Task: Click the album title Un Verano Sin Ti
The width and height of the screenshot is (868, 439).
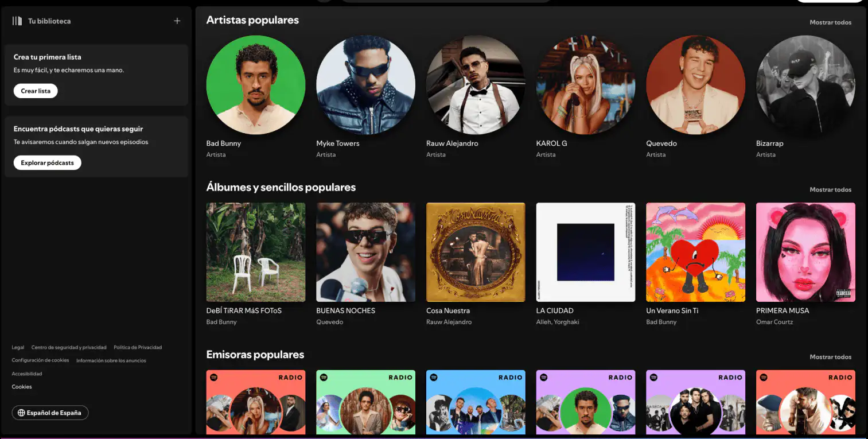Action: (672, 310)
